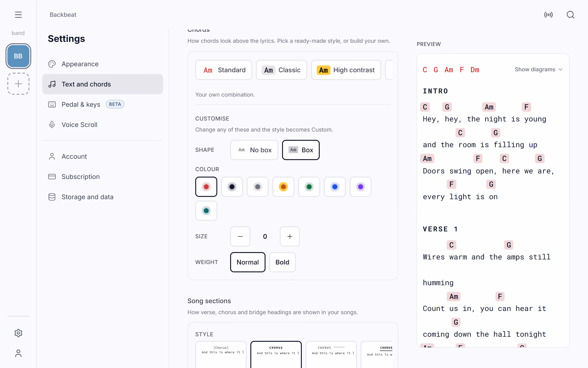This screenshot has width=588, height=368.
Task: Pick the purple chord colour swatch
Action: [x=361, y=187]
